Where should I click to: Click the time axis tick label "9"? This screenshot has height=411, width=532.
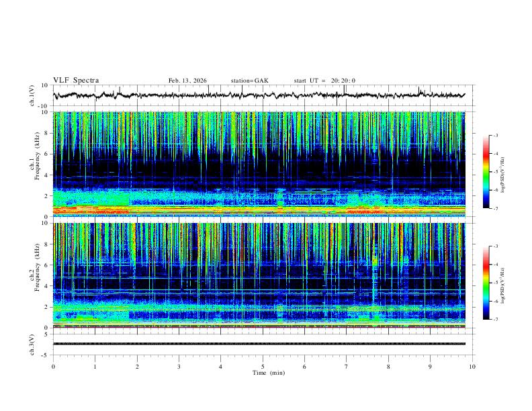[x=430, y=367]
